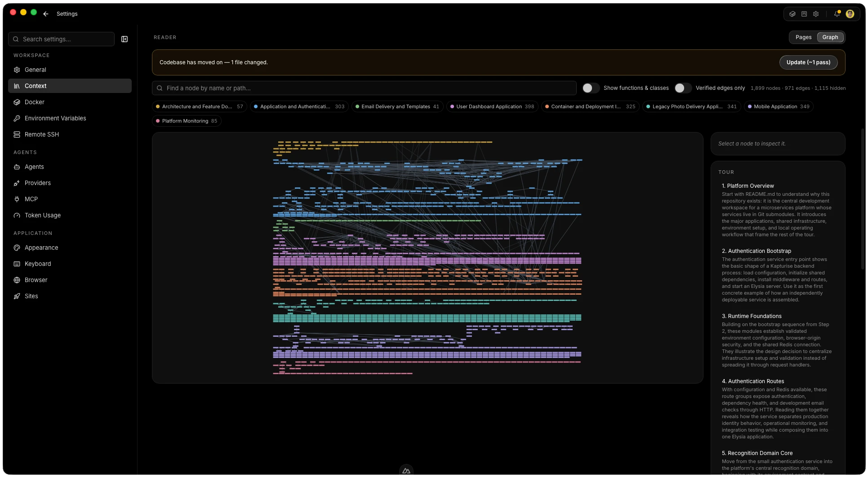The width and height of the screenshot is (868, 477).
Task: Click 'Codebase has moved on' banner text
Action: pyautogui.click(x=214, y=62)
